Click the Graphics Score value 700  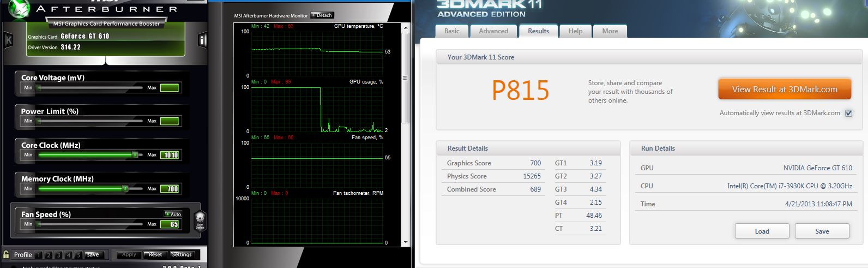535,163
